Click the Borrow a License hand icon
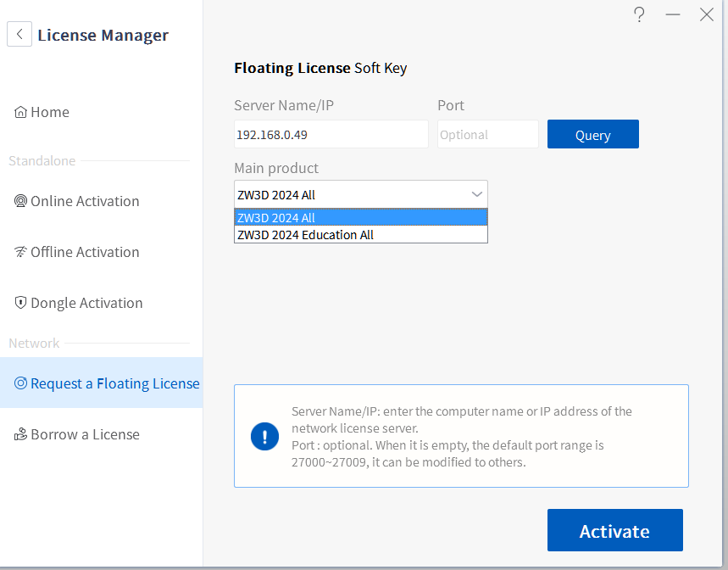Screen dimensions: 728x570 pyautogui.click(x=20, y=434)
